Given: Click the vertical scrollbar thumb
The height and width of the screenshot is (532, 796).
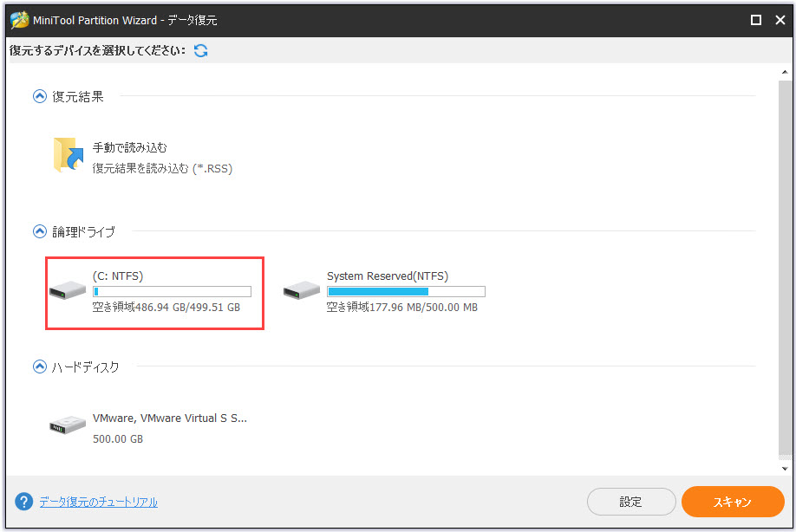Looking at the screenshot, I should [x=785, y=268].
